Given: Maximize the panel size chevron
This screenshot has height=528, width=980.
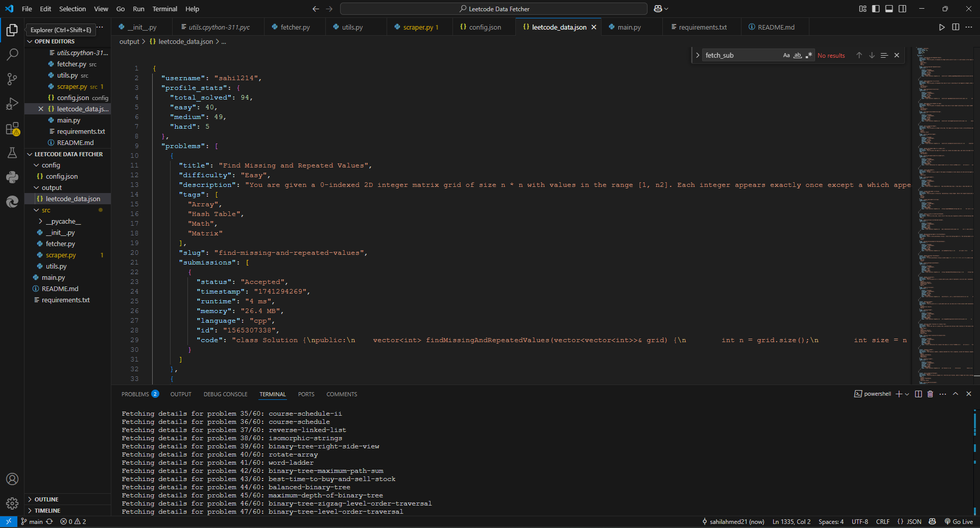Looking at the screenshot, I should coord(955,394).
